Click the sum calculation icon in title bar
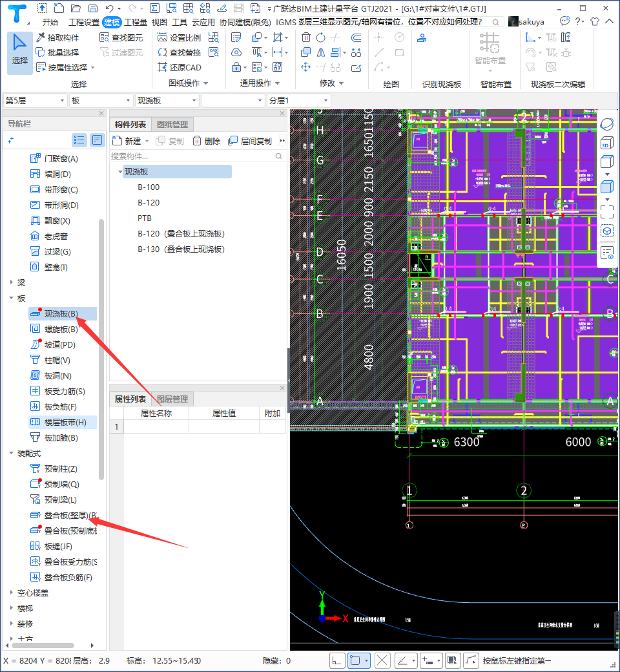The image size is (620, 672). (155, 8)
